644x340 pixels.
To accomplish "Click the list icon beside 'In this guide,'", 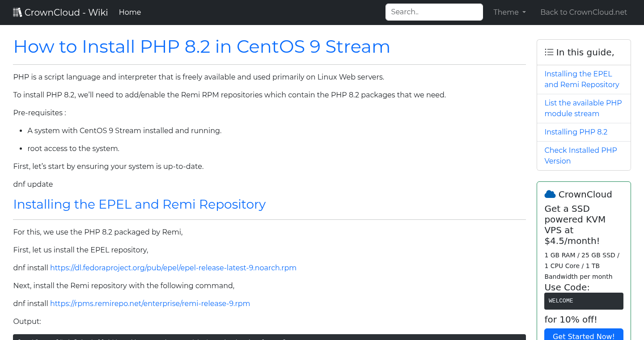I will click(549, 52).
